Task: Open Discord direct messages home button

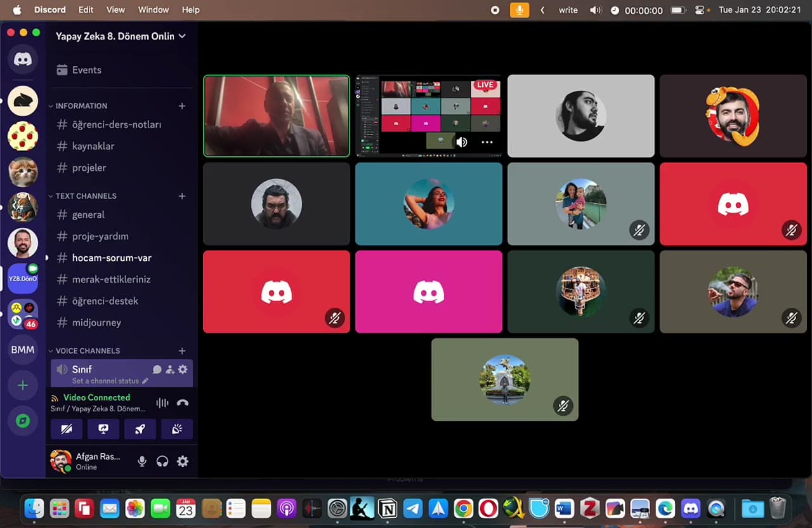Action: [23, 60]
